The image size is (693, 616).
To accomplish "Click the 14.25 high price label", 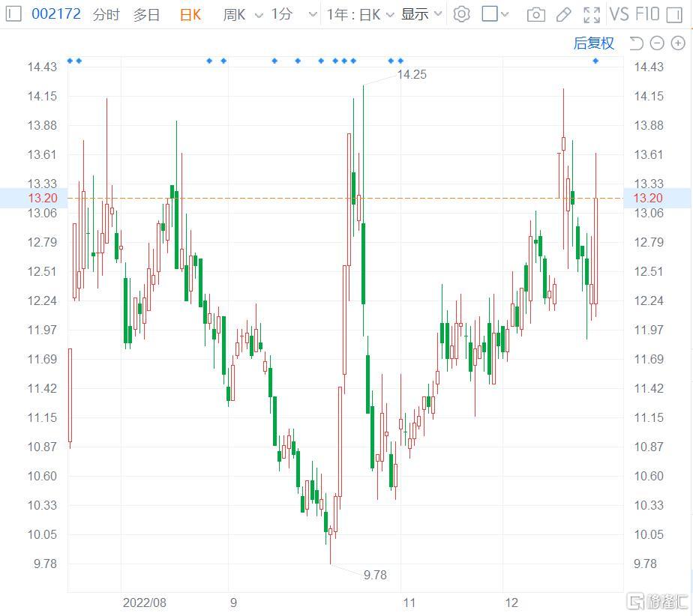I will [412, 75].
